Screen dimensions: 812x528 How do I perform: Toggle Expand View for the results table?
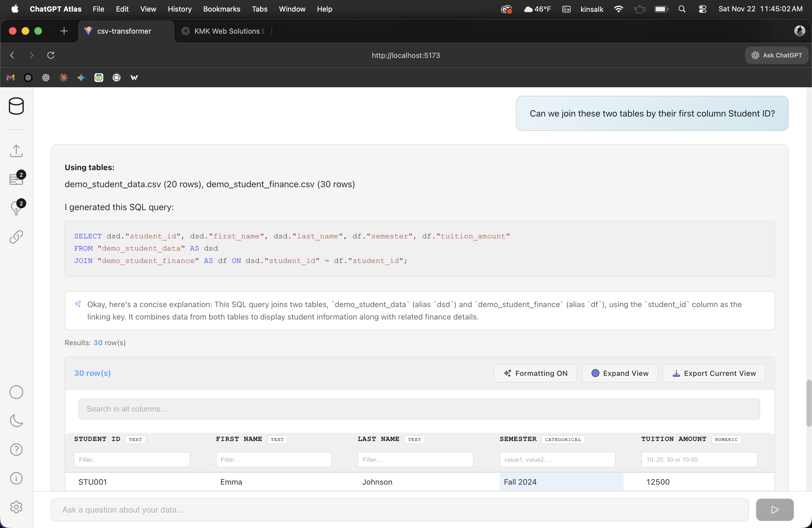[619, 373]
